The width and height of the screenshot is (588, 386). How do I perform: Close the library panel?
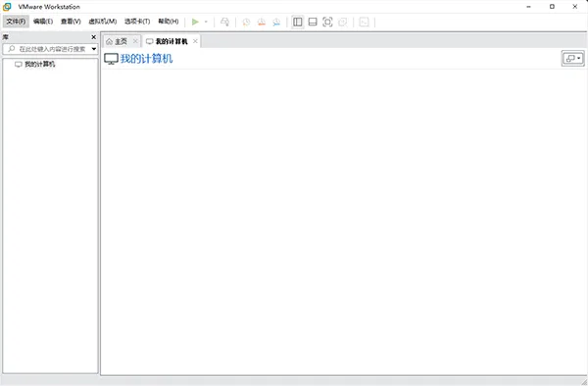[94, 37]
